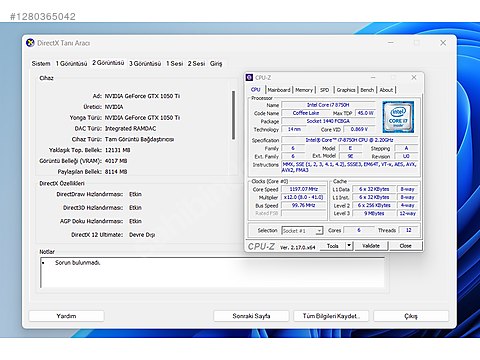Screen dimensions: 480x360
Task: Click the Sonraki Sayfa button
Action: (x=251, y=316)
